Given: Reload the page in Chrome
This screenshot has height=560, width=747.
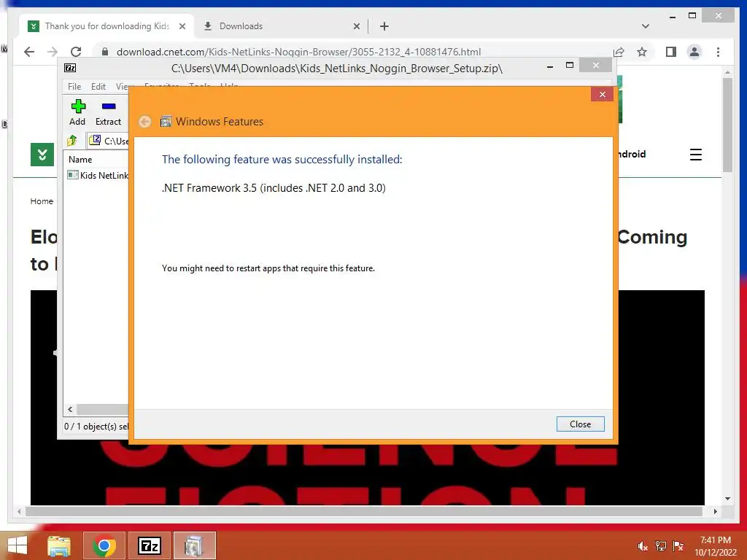Looking at the screenshot, I should click(x=76, y=52).
